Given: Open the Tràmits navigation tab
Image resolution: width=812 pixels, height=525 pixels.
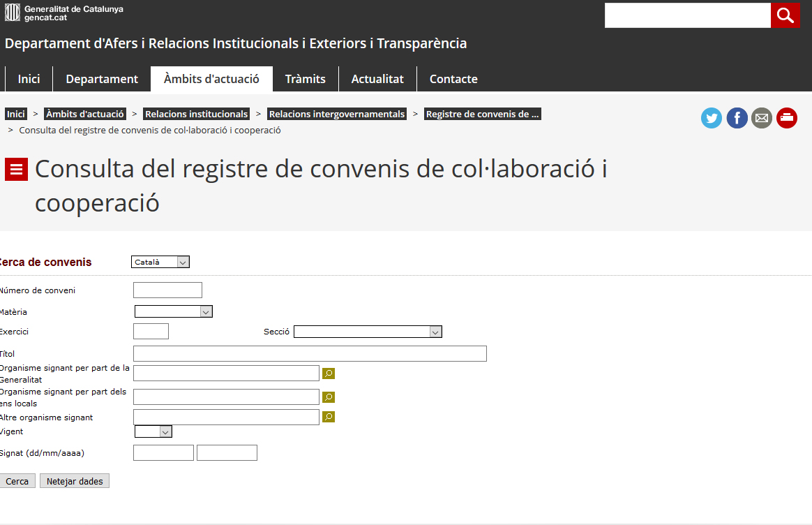Looking at the screenshot, I should 305,79.
